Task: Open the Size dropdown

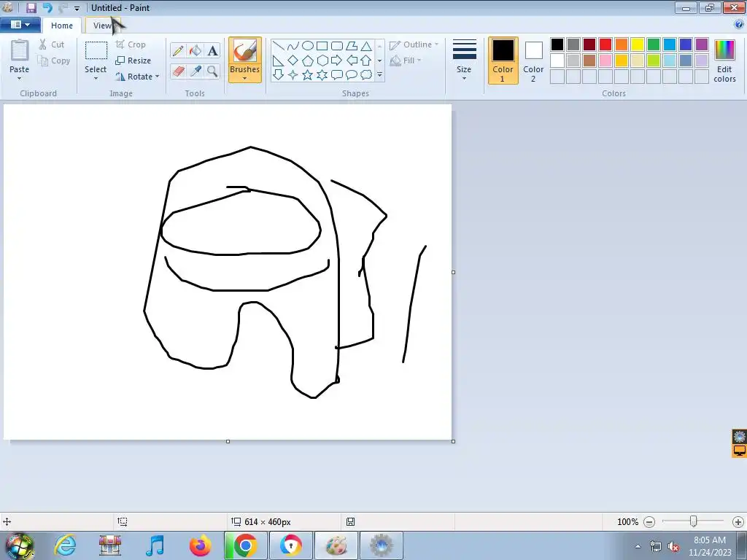Action: pyautogui.click(x=464, y=61)
